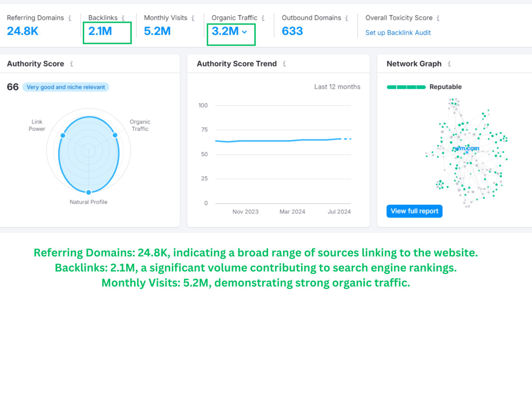This screenshot has height=399, width=532.
Task: Click the Organic Traffic point on radar chart
Action: click(x=115, y=135)
